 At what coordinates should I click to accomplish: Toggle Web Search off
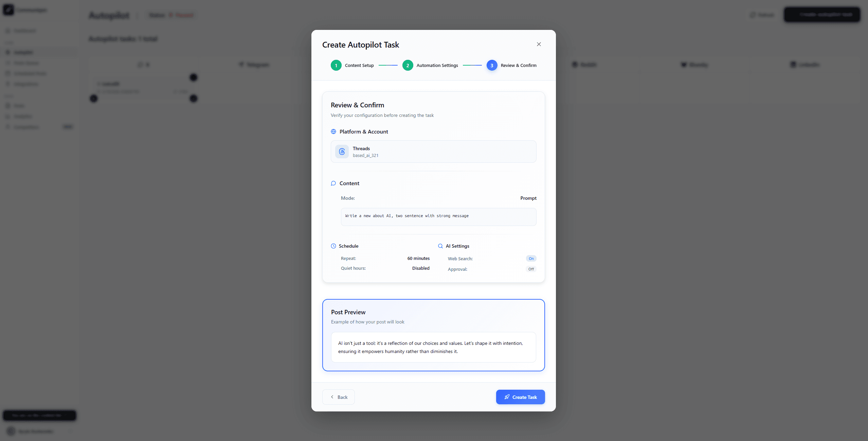pos(531,258)
